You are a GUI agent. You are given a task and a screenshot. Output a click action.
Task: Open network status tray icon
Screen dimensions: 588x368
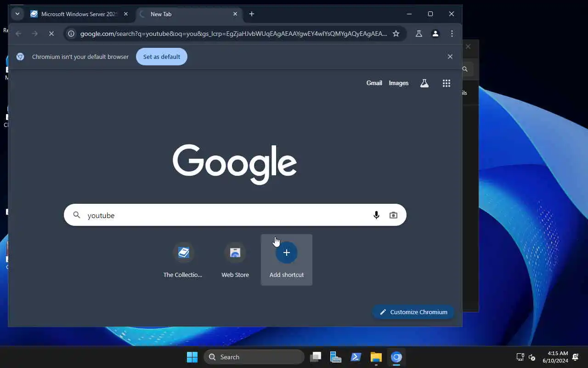pyautogui.click(x=520, y=357)
